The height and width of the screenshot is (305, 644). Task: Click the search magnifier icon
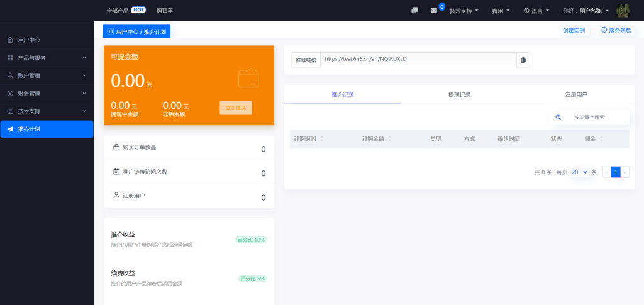click(x=558, y=118)
